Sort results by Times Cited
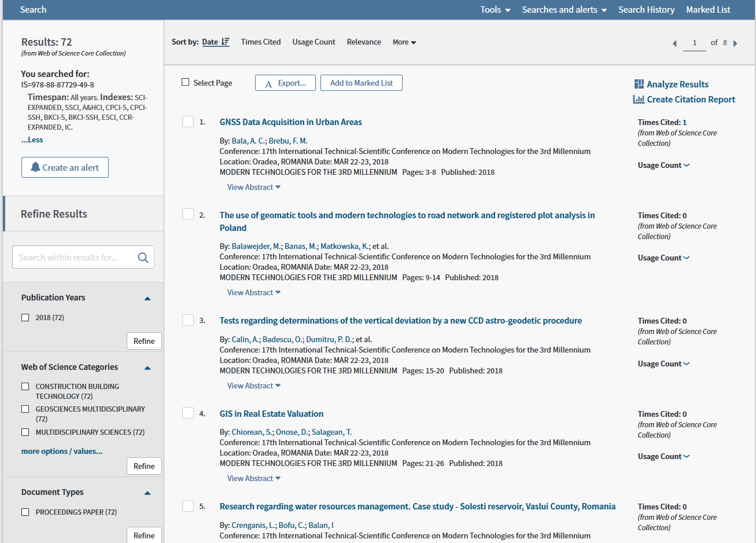Screen dimensions: 756x543 click(261, 42)
